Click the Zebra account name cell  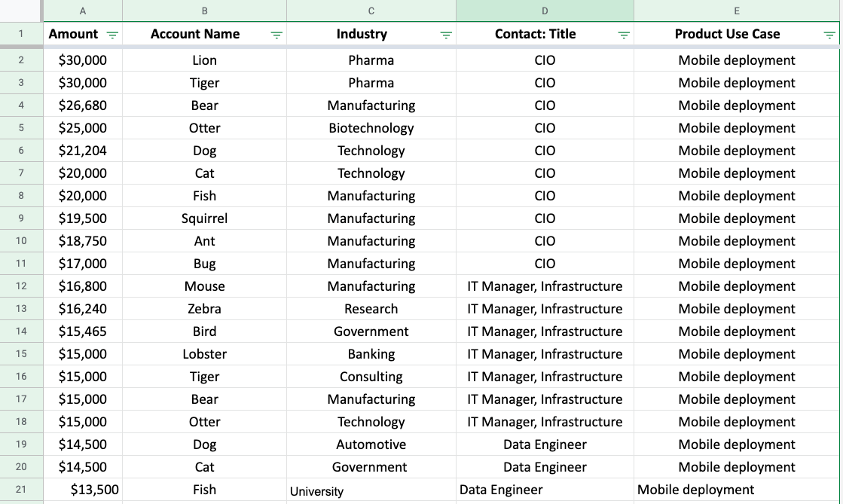pyautogui.click(x=204, y=309)
